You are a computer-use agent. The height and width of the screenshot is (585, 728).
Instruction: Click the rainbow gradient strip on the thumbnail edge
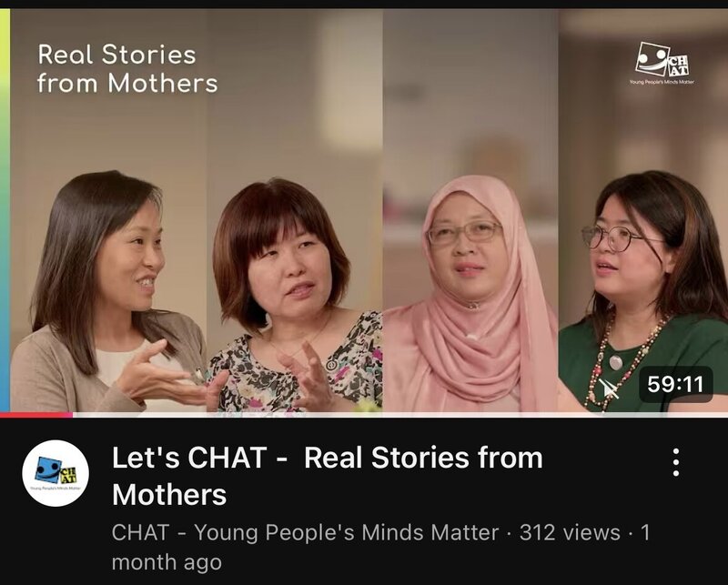click(x=5, y=210)
